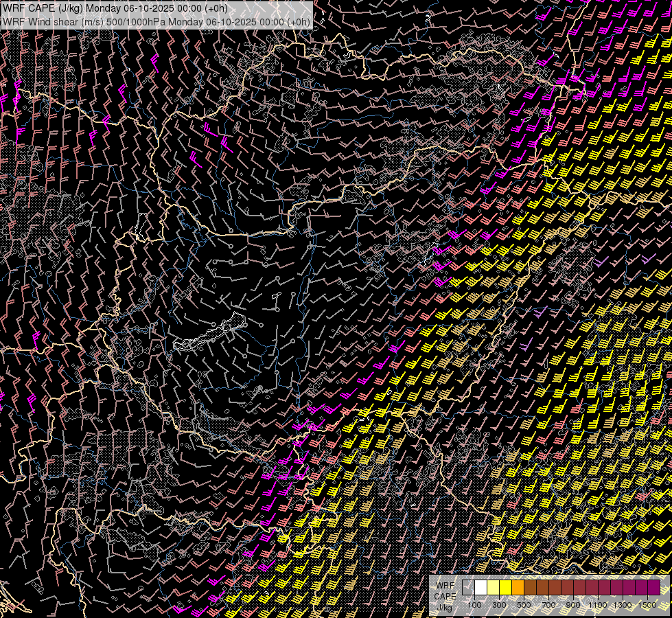Click the CAPE word in legend box

pyautogui.click(x=445, y=596)
